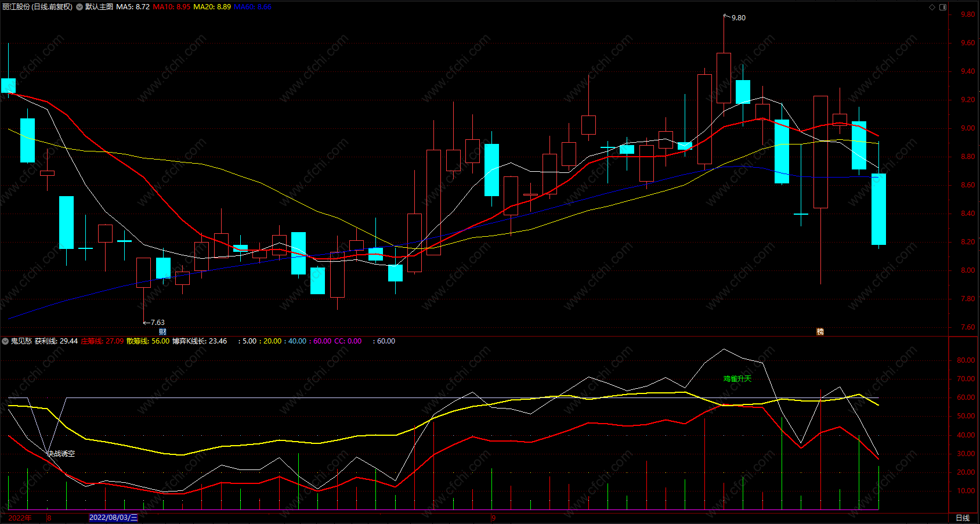Toggle the side panel layout icon
The image size is (980, 524).
943,7
